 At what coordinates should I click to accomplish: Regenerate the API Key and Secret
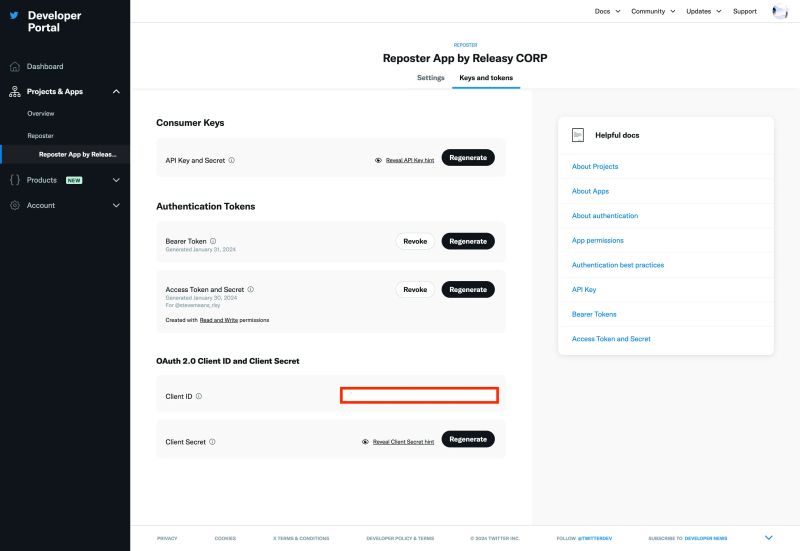(x=468, y=158)
